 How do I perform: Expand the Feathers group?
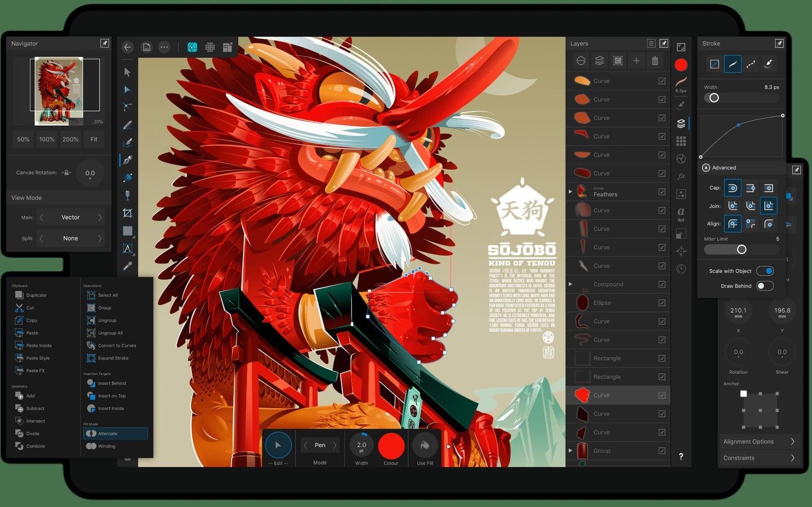[571, 191]
